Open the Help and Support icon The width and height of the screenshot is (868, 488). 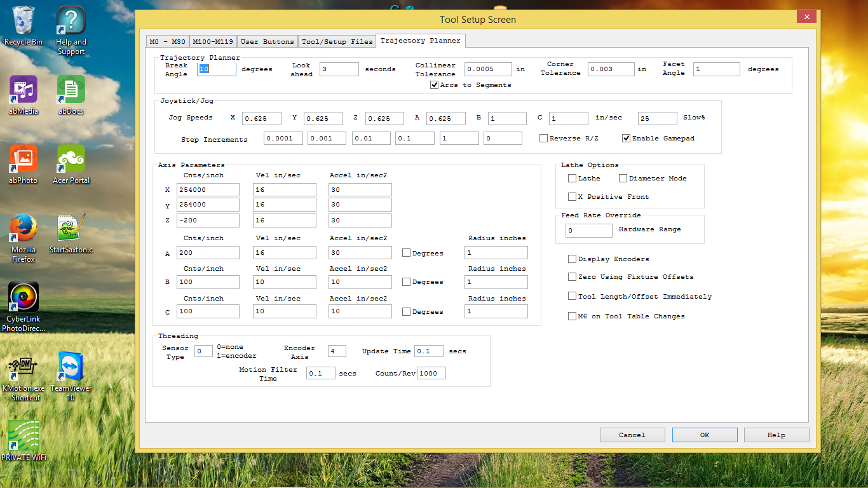pos(71,20)
